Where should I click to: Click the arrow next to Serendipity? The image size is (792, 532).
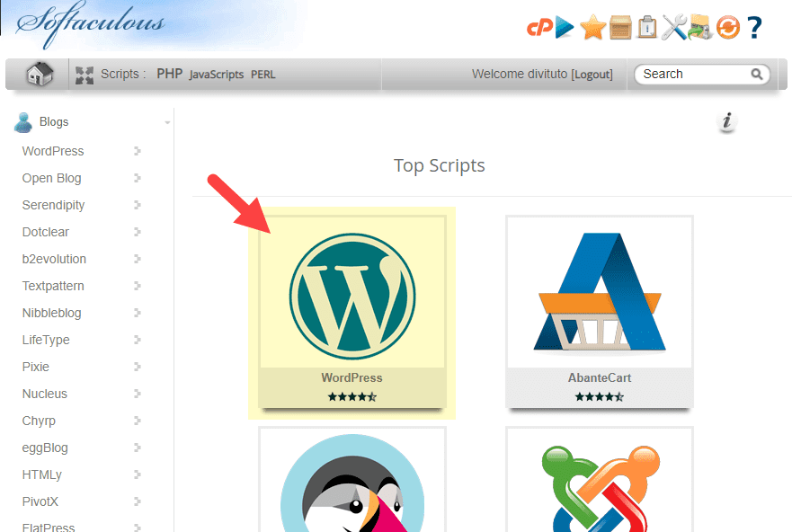(138, 204)
